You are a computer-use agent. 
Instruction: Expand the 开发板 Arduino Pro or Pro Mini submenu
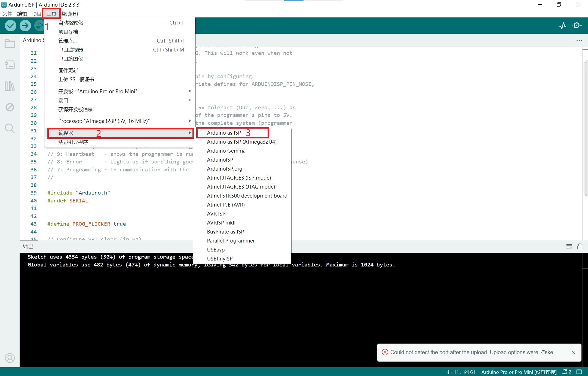[x=120, y=91]
